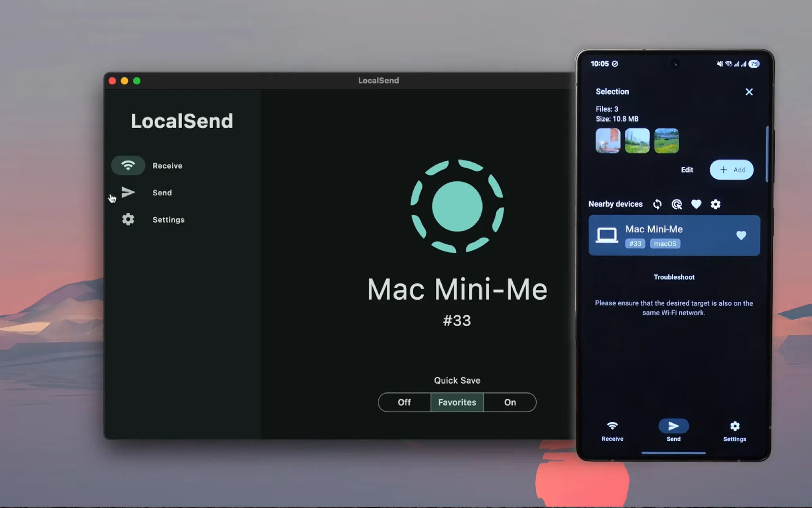812x508 pixels.
Task: Select the Mac Mini-Me device card
Action: click(674, 235)
